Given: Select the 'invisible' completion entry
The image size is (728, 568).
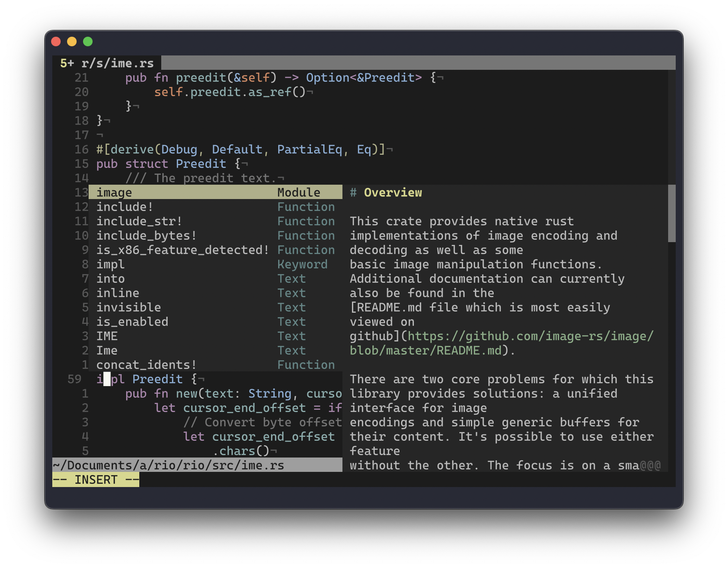Looking at the screenshot, I should tap(216, 307).
